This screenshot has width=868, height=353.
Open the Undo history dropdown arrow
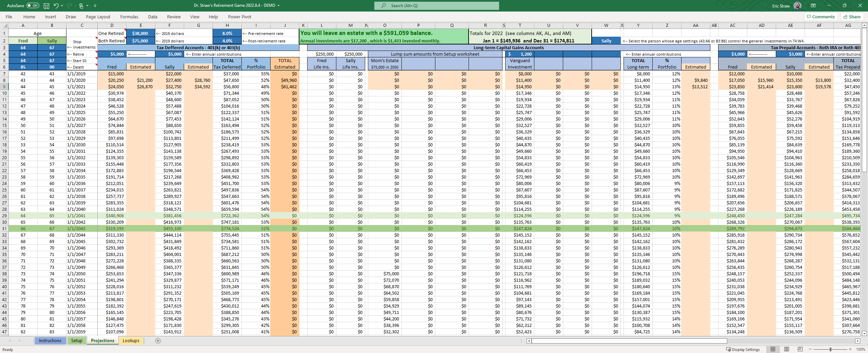pos(62,6)
